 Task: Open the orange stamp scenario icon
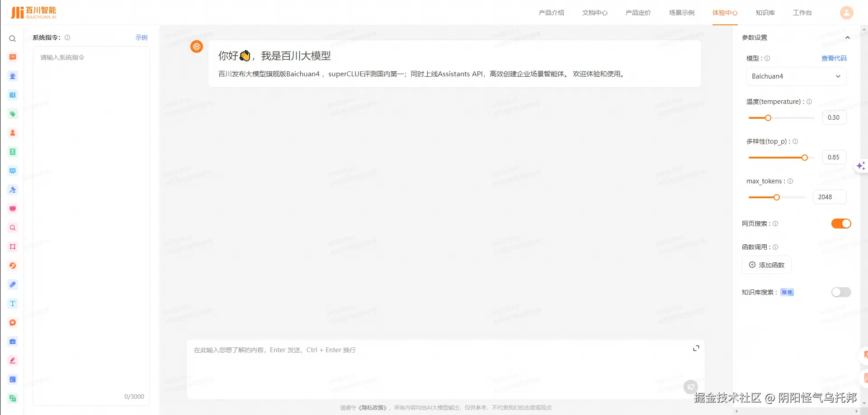pos(13,133)
